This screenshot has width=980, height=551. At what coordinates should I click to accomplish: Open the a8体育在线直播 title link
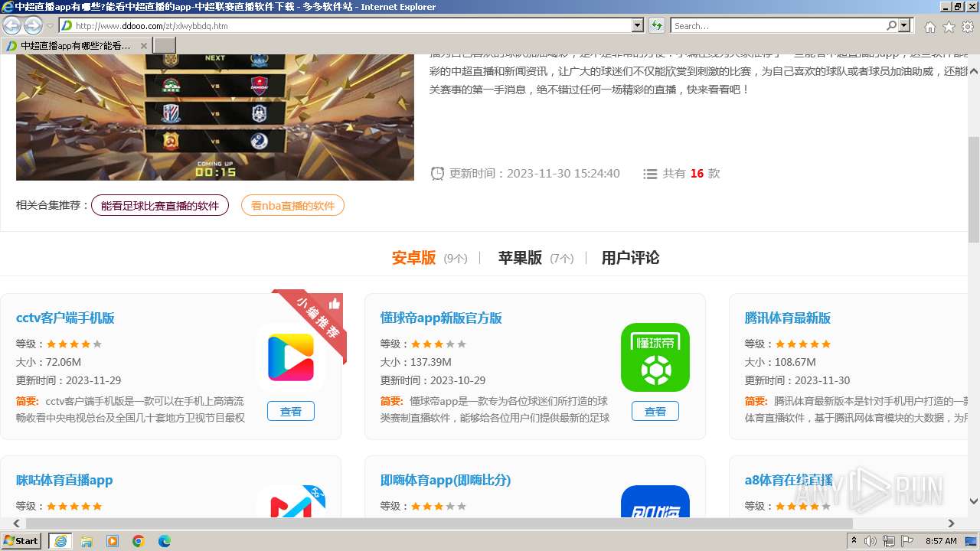(x=789, y=481)
